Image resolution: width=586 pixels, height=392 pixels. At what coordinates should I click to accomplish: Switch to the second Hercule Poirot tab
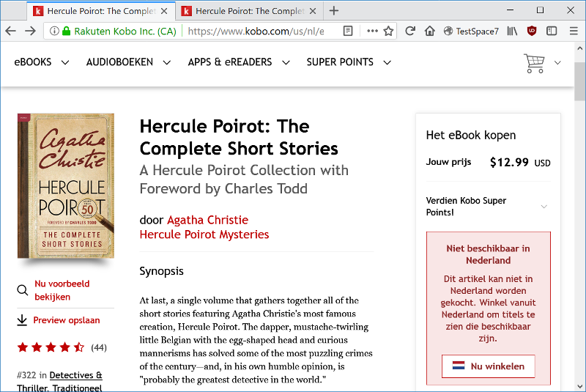pyautogui.click(x=248, y=11)
